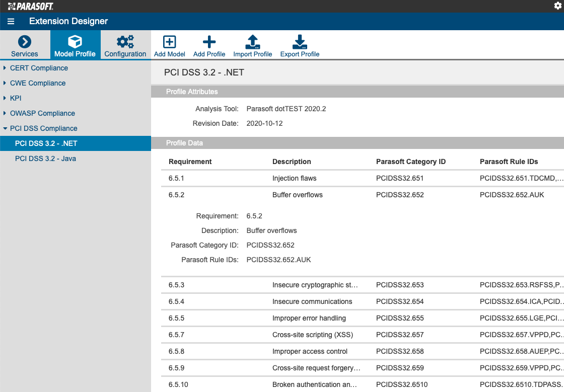Select the 6.5.7 requirement row
Image resolution: width=564 pixels, height=392 pixels.
click(363, 335)
